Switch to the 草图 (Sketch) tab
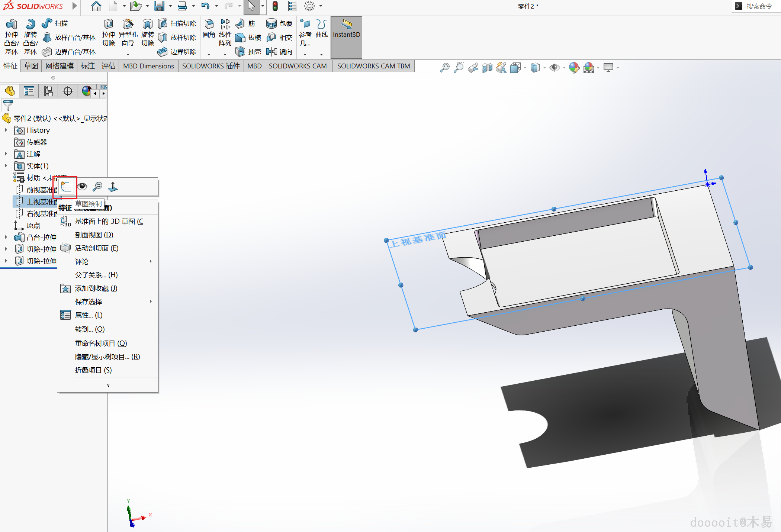The height and width of the screenshot is (532, 781). click(x=31, y=66)
